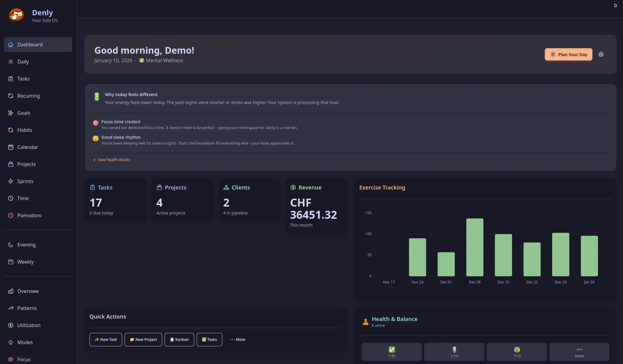This screenshot has height=364, width=623.
Task: Open the Calendar sidebar item
Action: 27,147
